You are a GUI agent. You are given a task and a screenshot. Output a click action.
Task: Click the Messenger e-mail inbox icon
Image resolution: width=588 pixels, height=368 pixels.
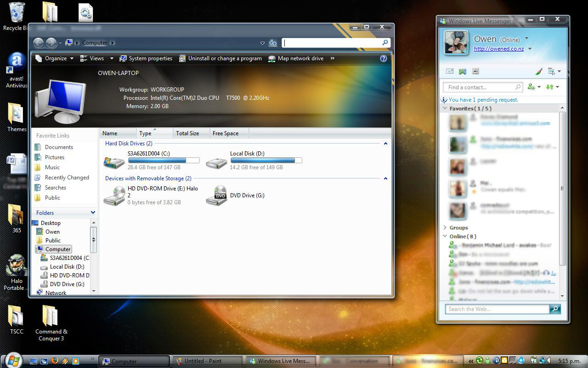point(450,71)
